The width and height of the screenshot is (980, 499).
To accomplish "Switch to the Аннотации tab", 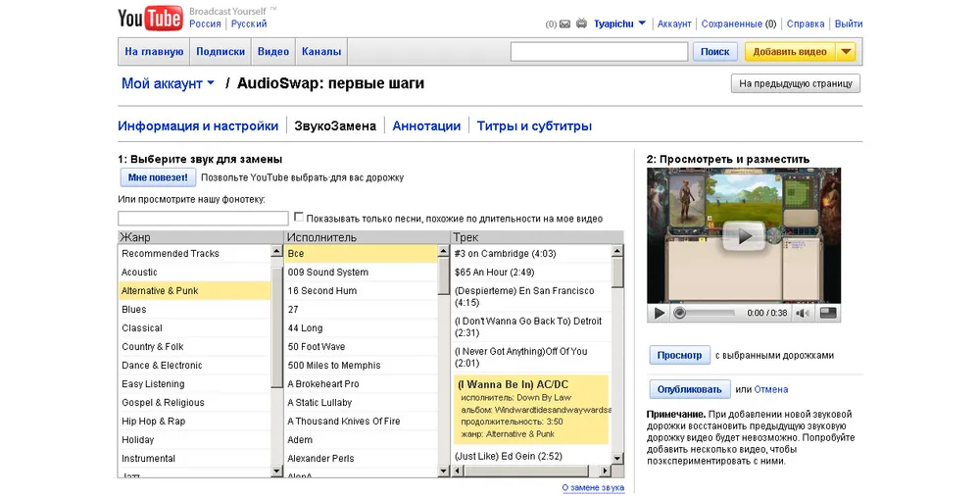I will [x=426, y=125].
